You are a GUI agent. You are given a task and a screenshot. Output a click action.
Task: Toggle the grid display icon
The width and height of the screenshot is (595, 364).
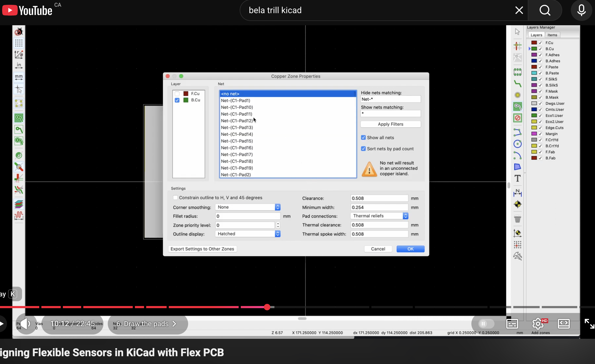coord(19,43)
